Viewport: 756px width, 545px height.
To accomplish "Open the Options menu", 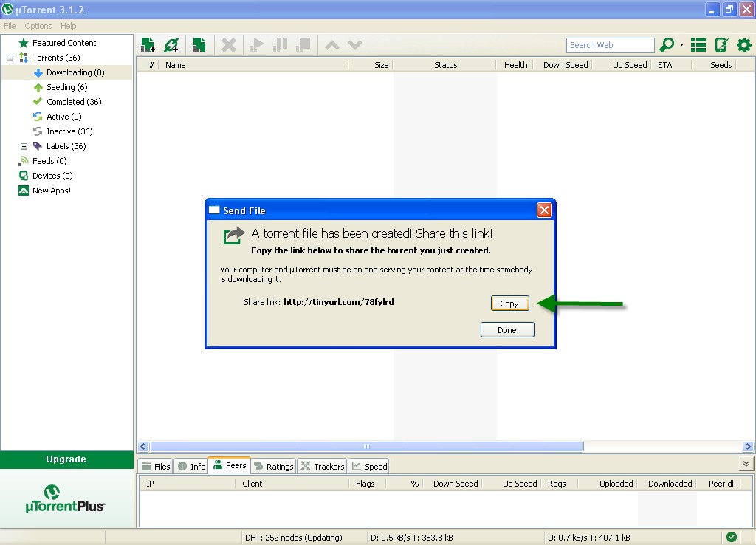I will [x=38, y=26].
